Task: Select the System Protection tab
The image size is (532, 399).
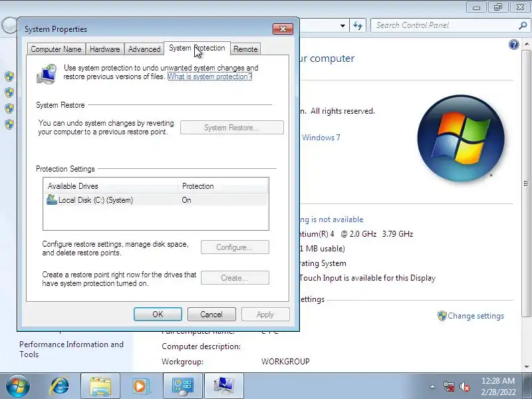Action: 197,48
